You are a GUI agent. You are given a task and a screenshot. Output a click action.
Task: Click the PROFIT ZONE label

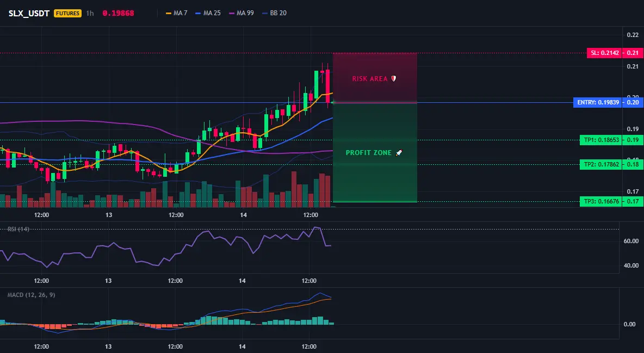tap(369, 152)
